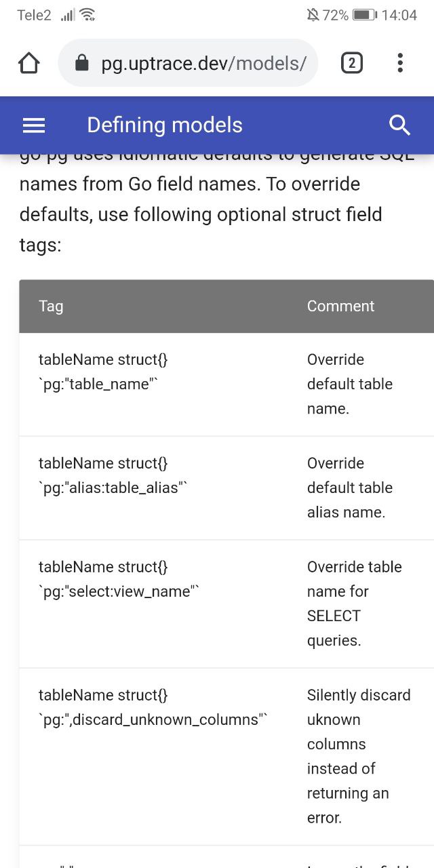Screen dimensions: 434x868
Task: Tap the pg.uptrace.dev address bar
Action: (203, 63)
